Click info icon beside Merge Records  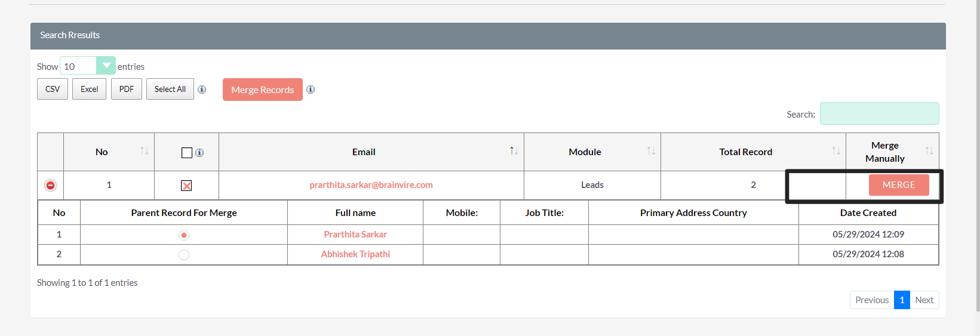pyautogui.click(x=311, y=90)
